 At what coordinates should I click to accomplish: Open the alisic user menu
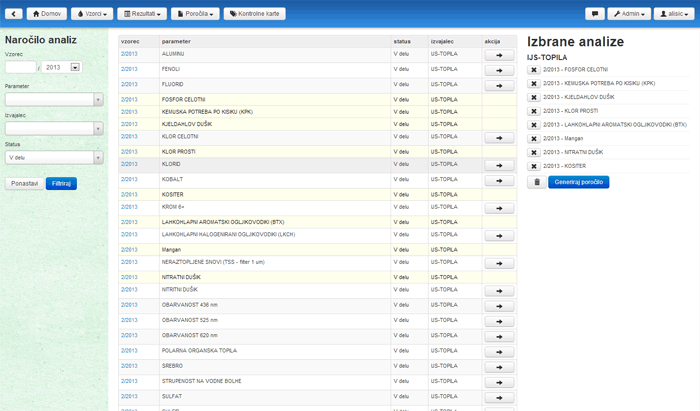point(674,14)
